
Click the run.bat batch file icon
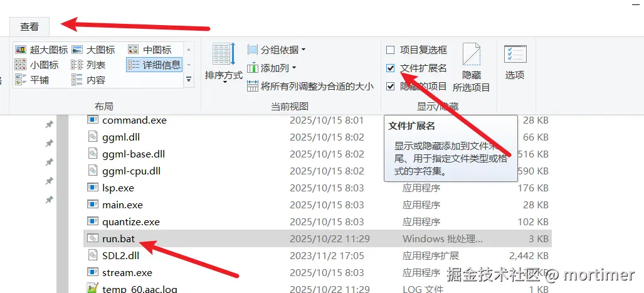point(93,238)
